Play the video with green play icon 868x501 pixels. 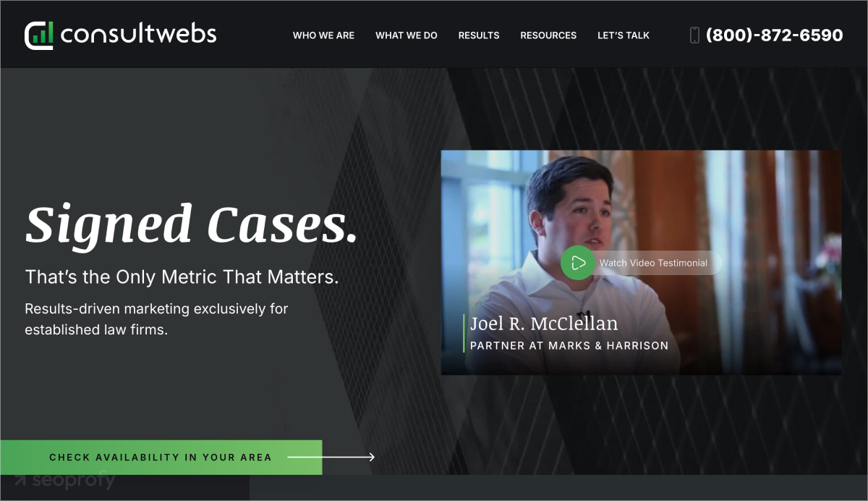pyautogui.click(x=576, y=263)
